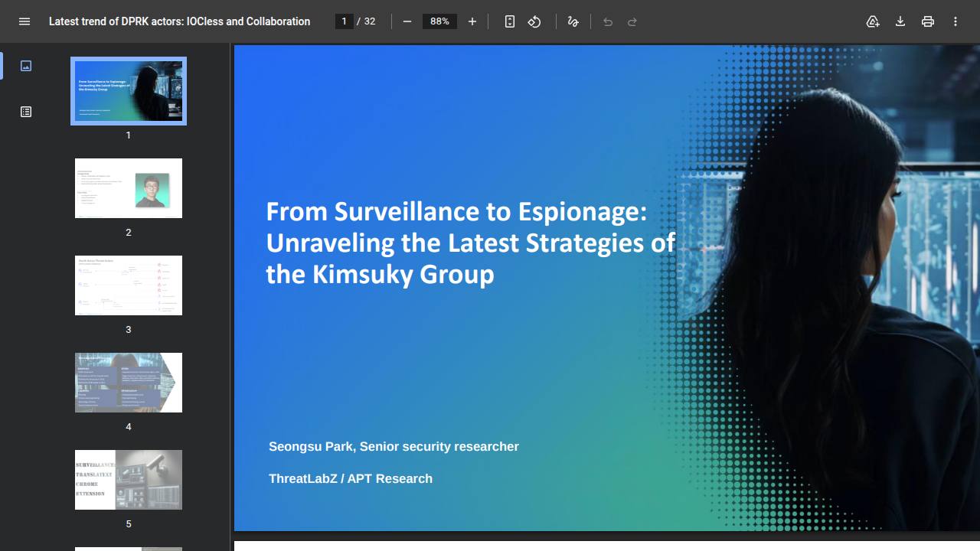Print the document
980x551 pixels.
point(928,21)
